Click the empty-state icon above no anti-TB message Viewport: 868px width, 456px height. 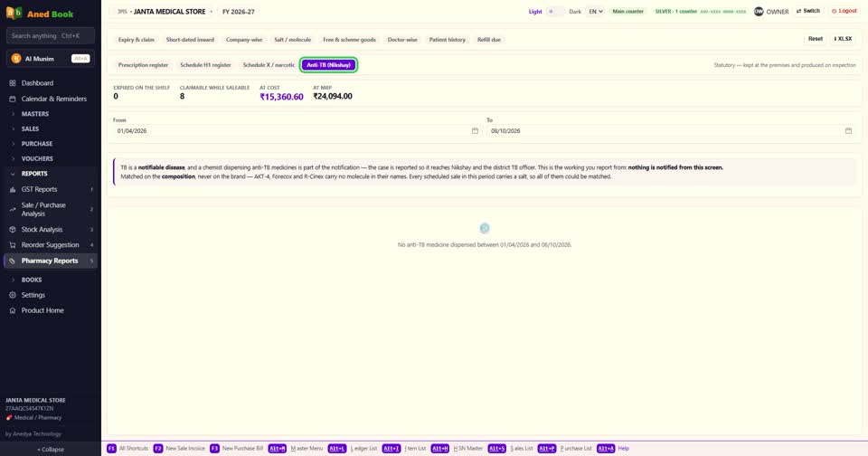[x=485, y=228]
